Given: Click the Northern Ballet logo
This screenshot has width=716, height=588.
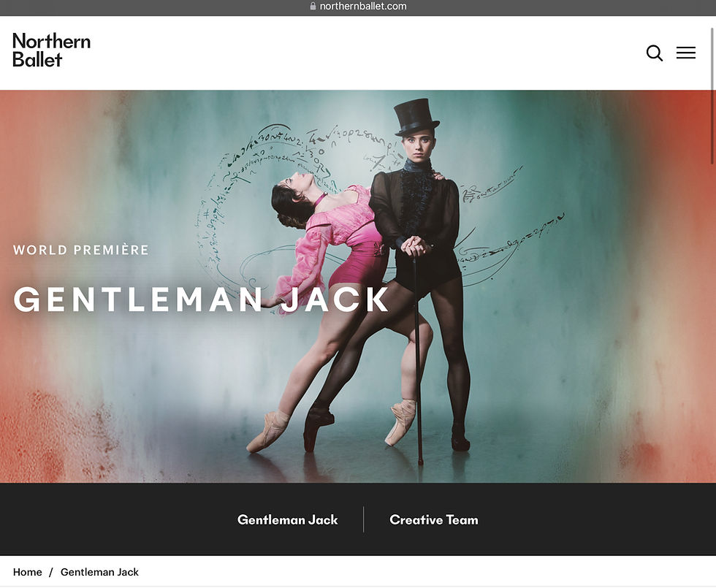Looking at the screenshot, I should click(51, 50).
